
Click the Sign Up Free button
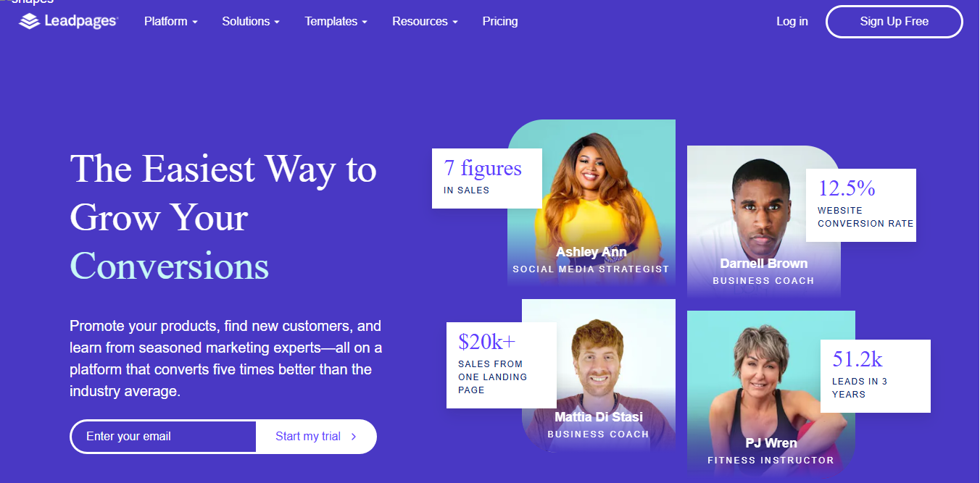(894, 22)
